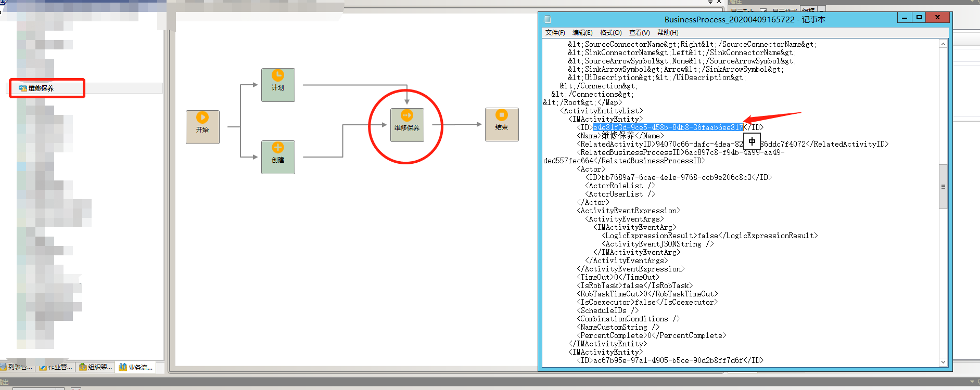Click the 中 input method indicator
The image size is (980, 390).
pyautogui.click(x=752, y=141)
